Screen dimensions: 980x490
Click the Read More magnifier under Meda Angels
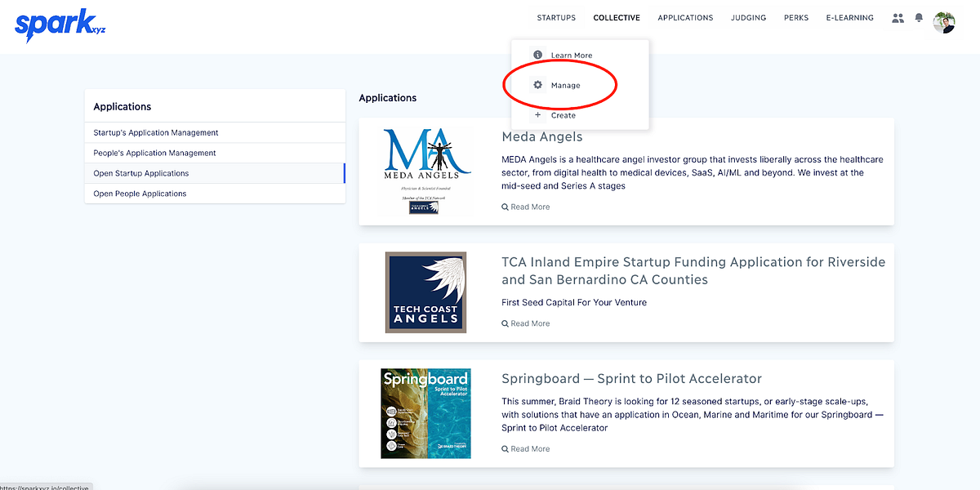click(506, 207)
